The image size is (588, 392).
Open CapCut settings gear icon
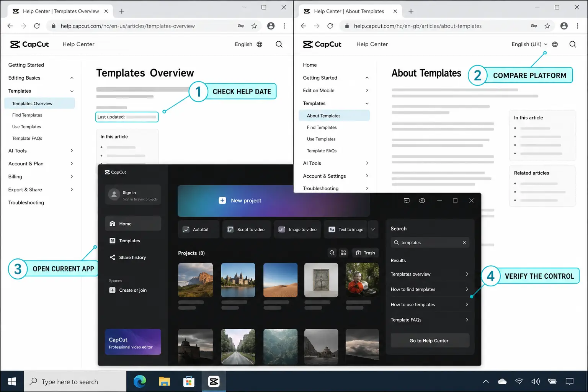click(422, 201)
